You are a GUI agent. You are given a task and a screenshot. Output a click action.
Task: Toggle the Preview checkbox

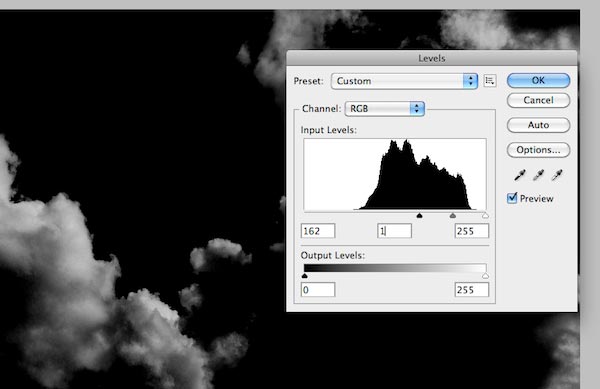pos(512,198)
